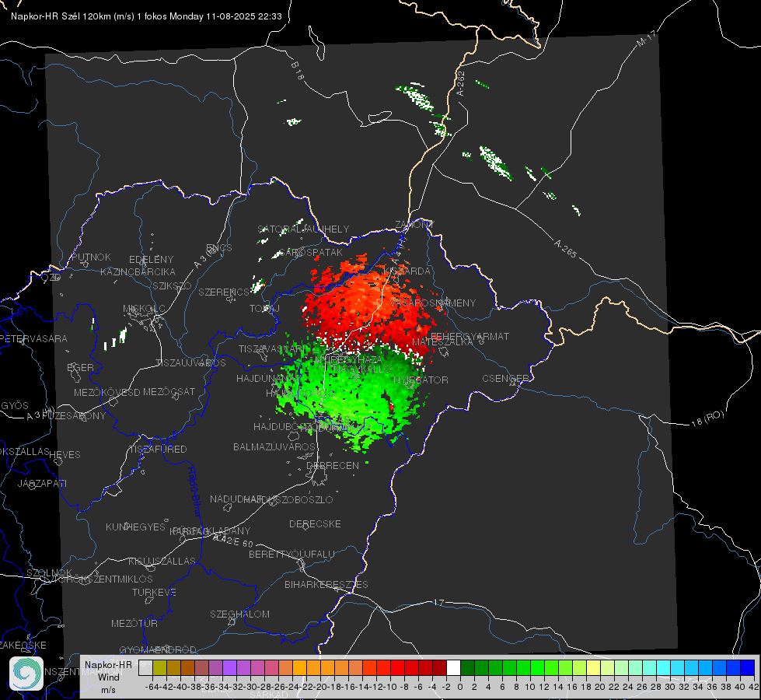Click the PÉTERVÁSÁRA town label
The width and height of the screenshot is (761, 700).
pyautogui.click(x=33, y=338)
